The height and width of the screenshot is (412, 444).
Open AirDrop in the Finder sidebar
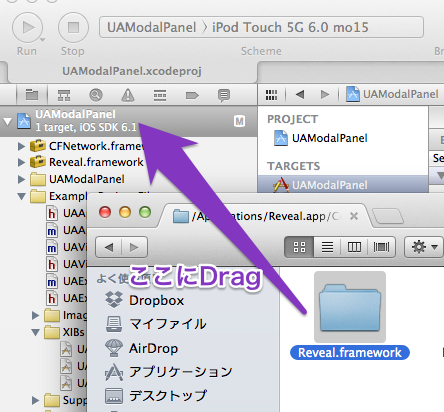click(x=141, y=348)
